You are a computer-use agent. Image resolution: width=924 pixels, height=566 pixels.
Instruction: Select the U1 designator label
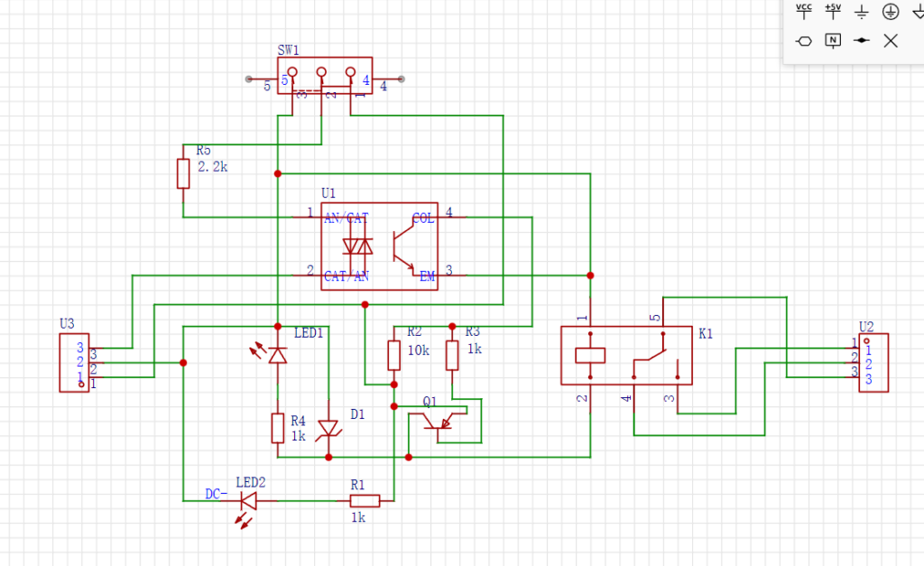click(x=328, y=193)
